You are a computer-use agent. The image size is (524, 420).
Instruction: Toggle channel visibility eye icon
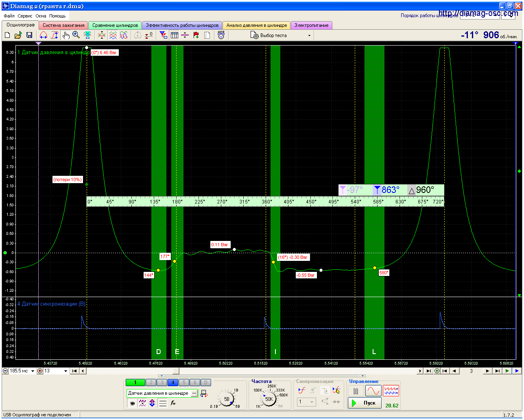point(132,403)
